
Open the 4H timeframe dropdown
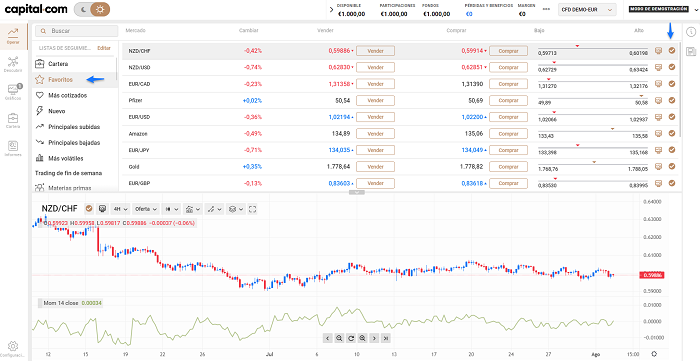click(x=120, y=209)
